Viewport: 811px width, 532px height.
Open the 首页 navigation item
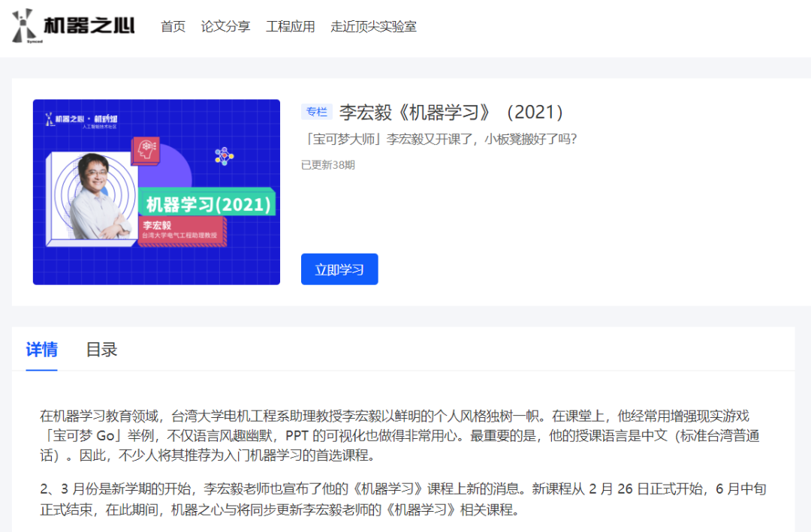[173, 26]
